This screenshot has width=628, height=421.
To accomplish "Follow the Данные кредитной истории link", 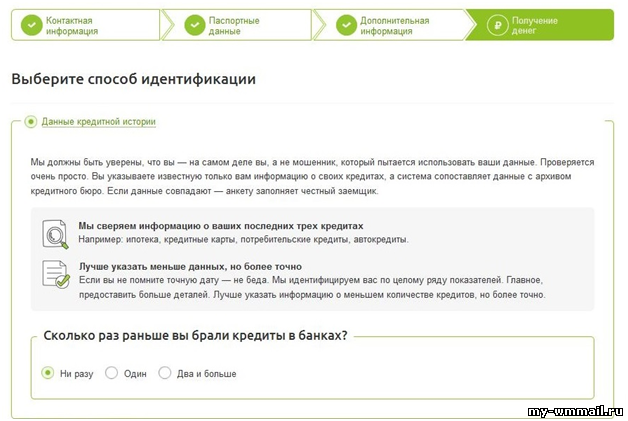I will (x=99, y=122).
